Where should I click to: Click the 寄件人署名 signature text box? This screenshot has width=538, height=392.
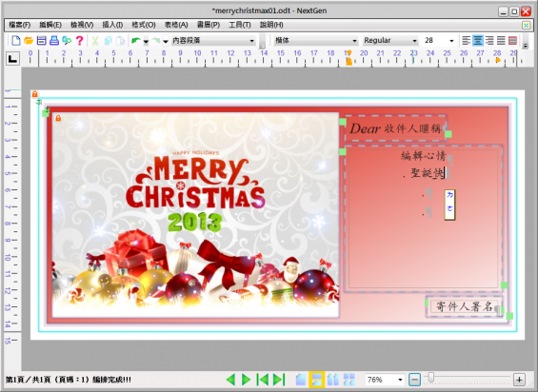point(465,306)
